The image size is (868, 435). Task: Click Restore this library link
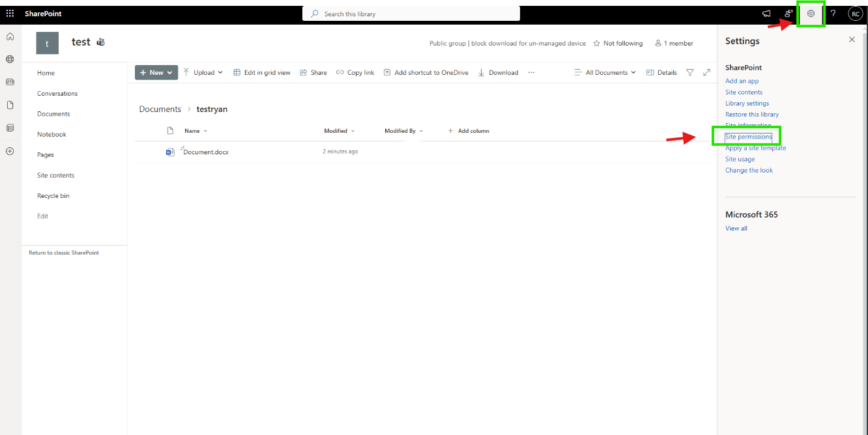click(x=752, y=115)
